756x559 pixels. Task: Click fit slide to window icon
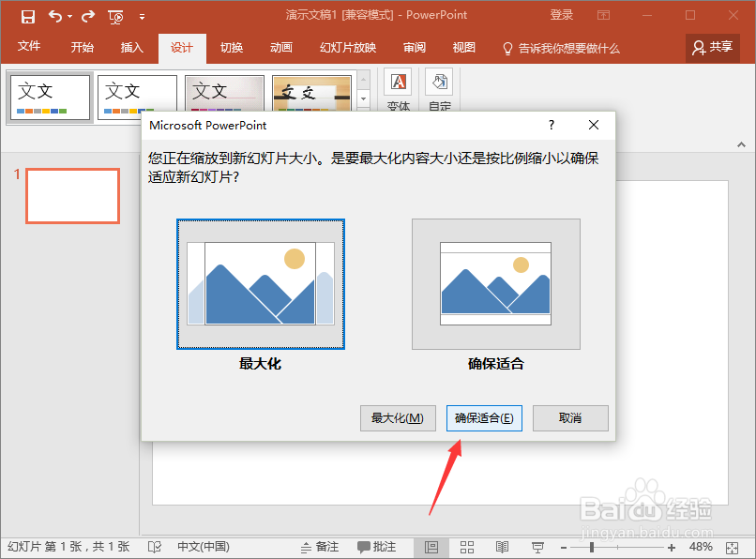pos(732,548)
